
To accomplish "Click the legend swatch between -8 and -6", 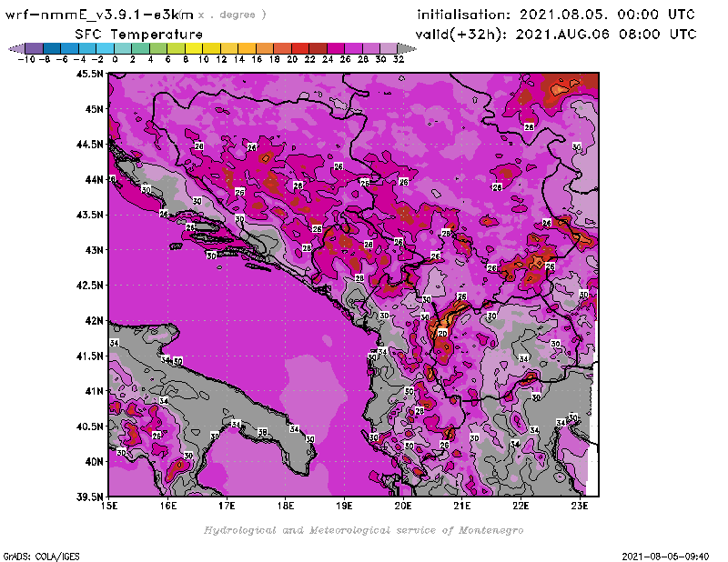I will (52, 48).
